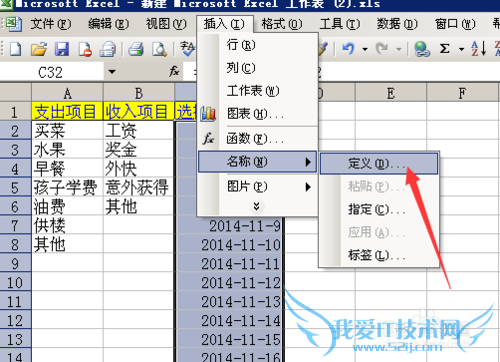The height and width of the screenshot is (362, 500).
Task: Click the Print icon in the toolbar
Action: tap(136, 49)
